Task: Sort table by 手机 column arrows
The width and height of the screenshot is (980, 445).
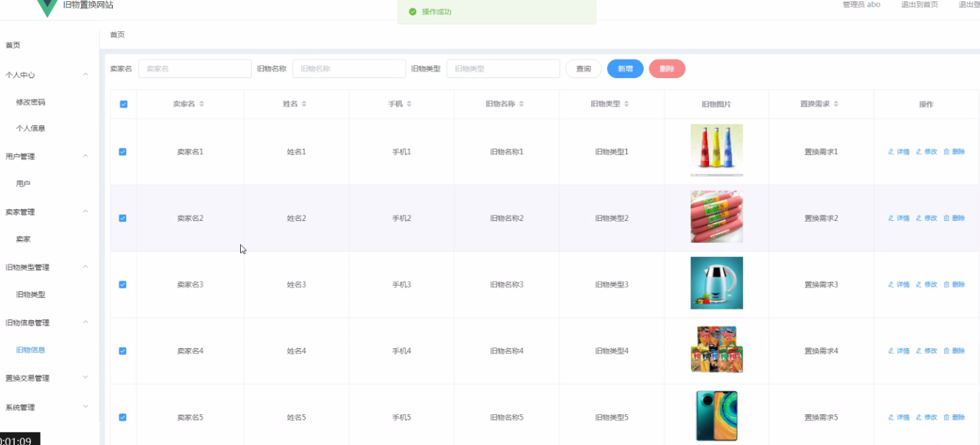Action: pyautogui.click(x=409, y=104)
